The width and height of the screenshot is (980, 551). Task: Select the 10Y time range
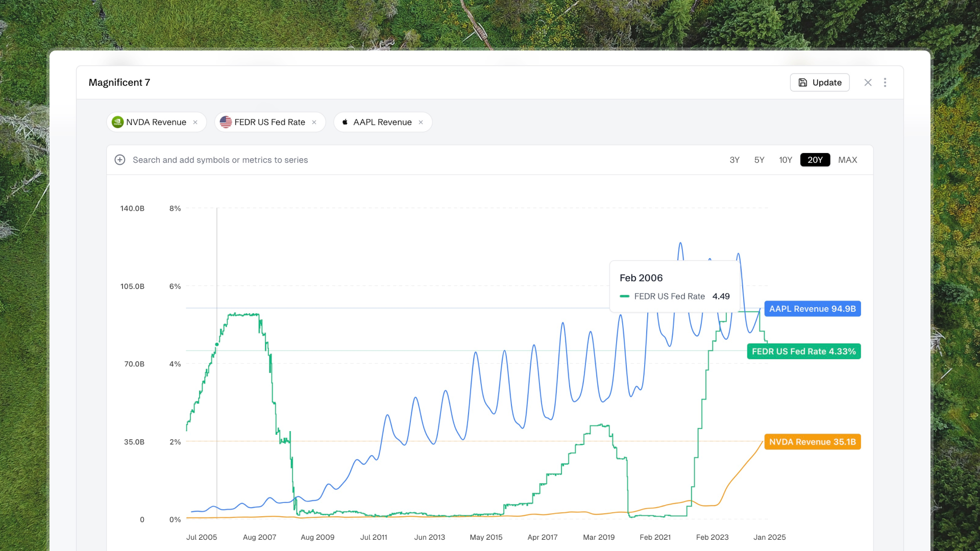pyautogui.click(x=786, y=160)
